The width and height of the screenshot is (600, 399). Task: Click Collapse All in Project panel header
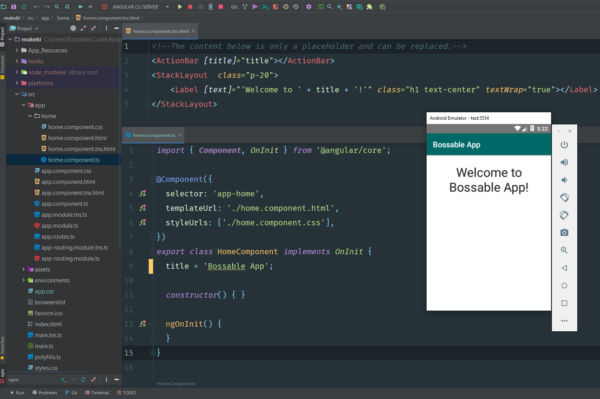[x=94, y=28]
